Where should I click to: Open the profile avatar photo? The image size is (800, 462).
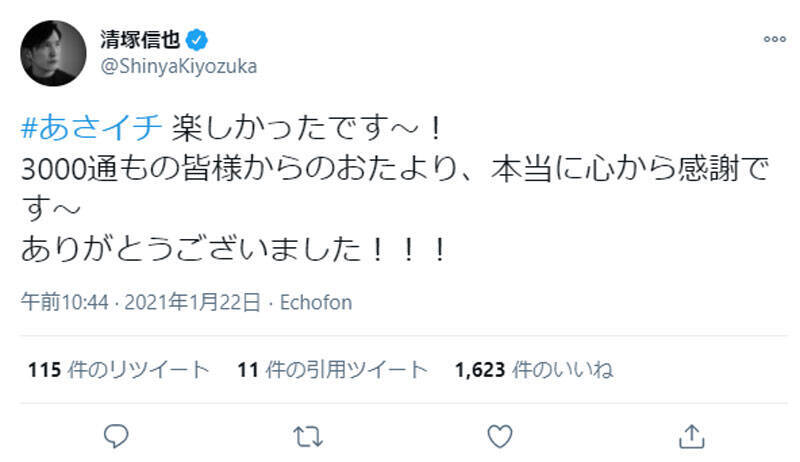tap(53, 53)
